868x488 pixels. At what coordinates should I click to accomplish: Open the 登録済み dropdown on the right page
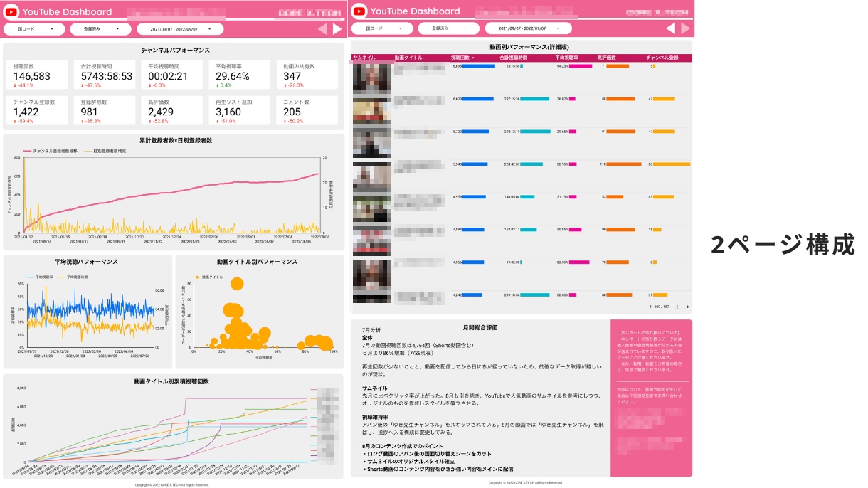click(x=448, y=28)
